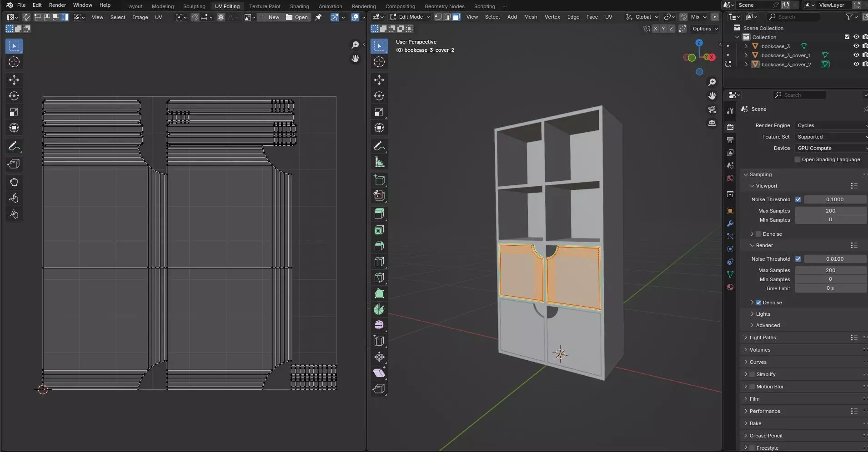Select the Edge Slide tool
Viewport: 868px width, 452px height.
tap(379, 341)
